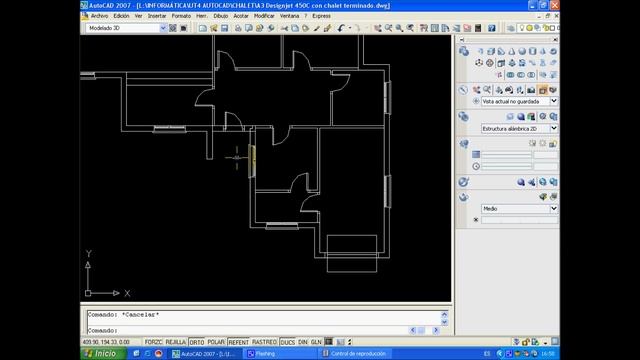Open the Dibujo menu
Image resolution: width=640 pixels, height=360 pixels.
pyautogui.click(x=221, y=16)
